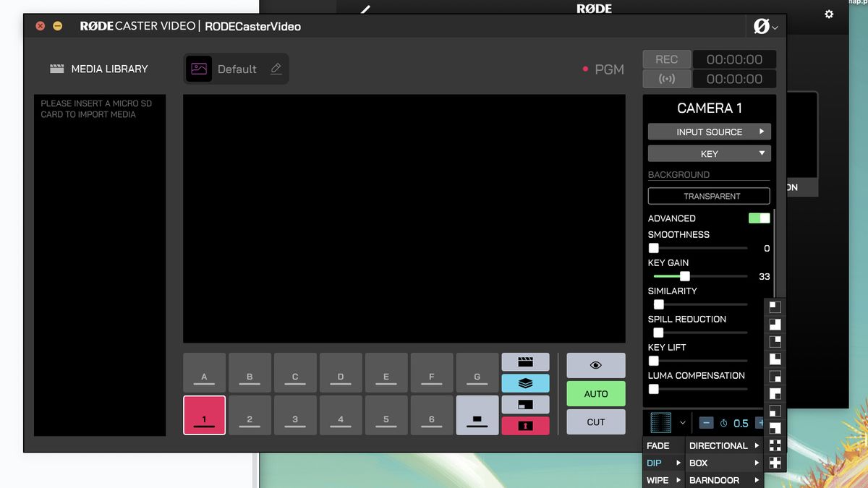The width and height of the screenshot is (868, 488).
Task: Click the broadcast on-air toggle button
Action: coord(666,79)
